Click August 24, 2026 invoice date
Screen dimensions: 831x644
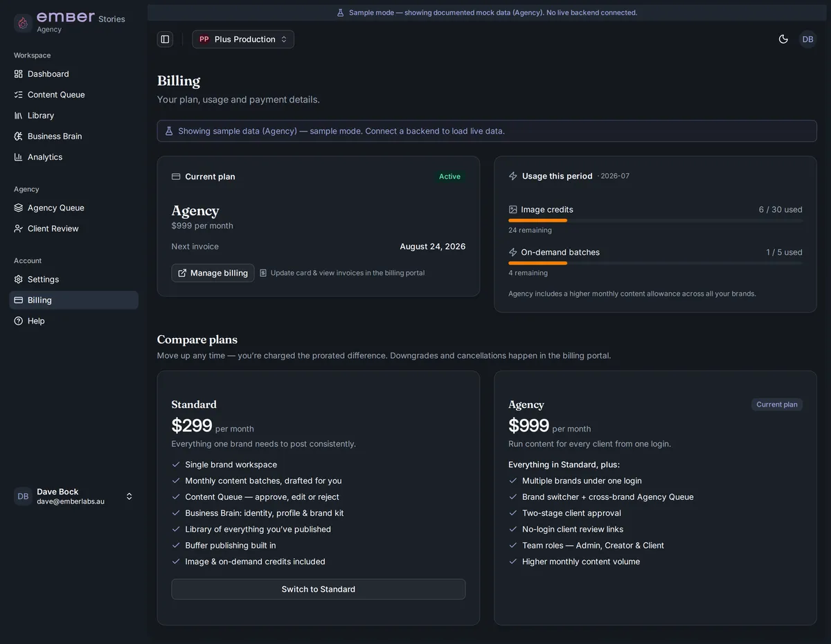(433, 247)
